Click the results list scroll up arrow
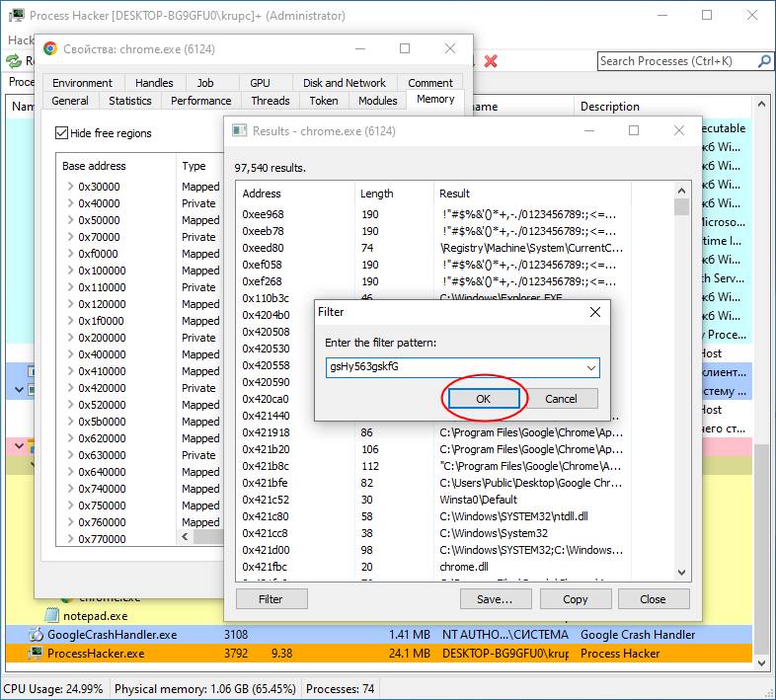Viewport: 776px width, 700px height. point(682,191)
